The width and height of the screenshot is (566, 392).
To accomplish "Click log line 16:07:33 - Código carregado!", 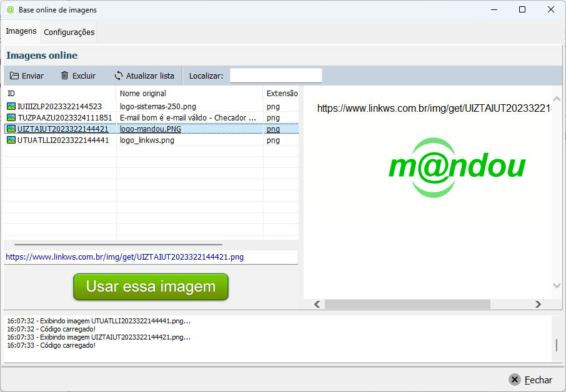I will [x=51, y=345].
